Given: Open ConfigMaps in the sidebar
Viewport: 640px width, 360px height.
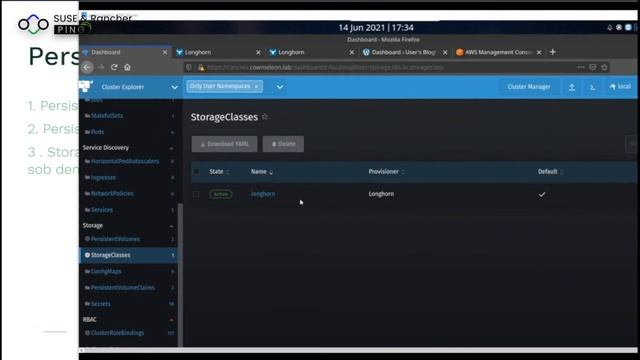Looking at the screenshot, I should pyautogui.click(x=106, y=272).
